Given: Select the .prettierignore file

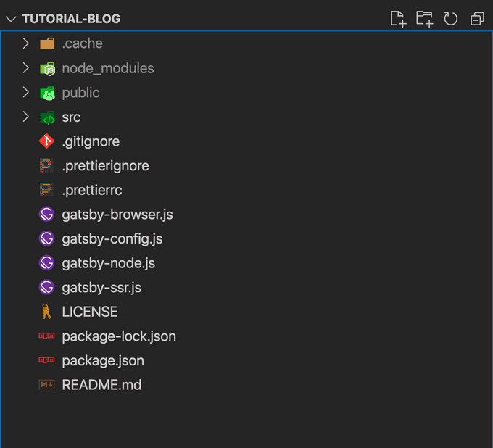Looking at the screenshot, I should [x=246, y=165].
